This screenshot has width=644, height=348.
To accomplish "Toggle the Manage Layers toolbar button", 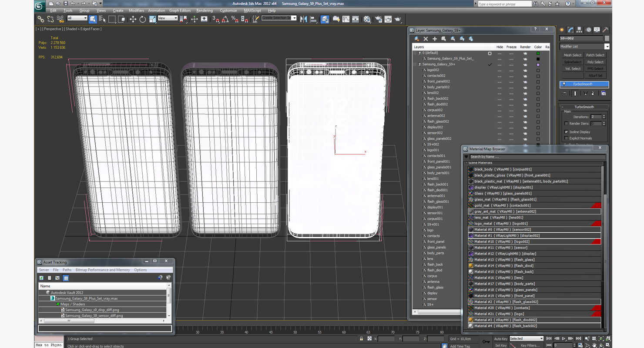I will coord(325,19).
